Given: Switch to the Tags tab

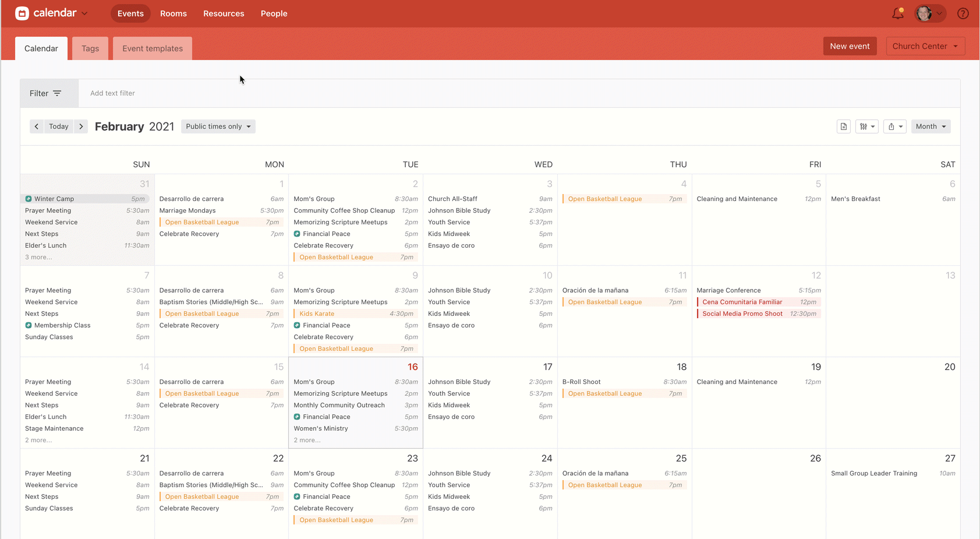Looking at the screenshot, I should click(x=90, y=48).
